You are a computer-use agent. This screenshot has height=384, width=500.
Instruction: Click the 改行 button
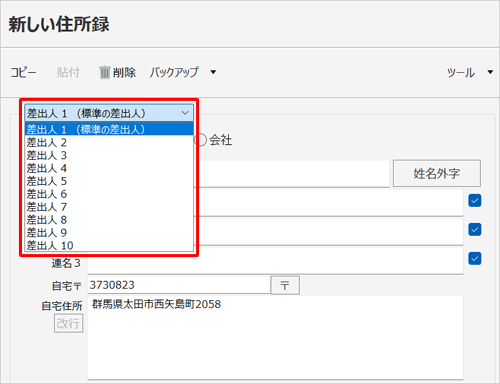[68, 323]
